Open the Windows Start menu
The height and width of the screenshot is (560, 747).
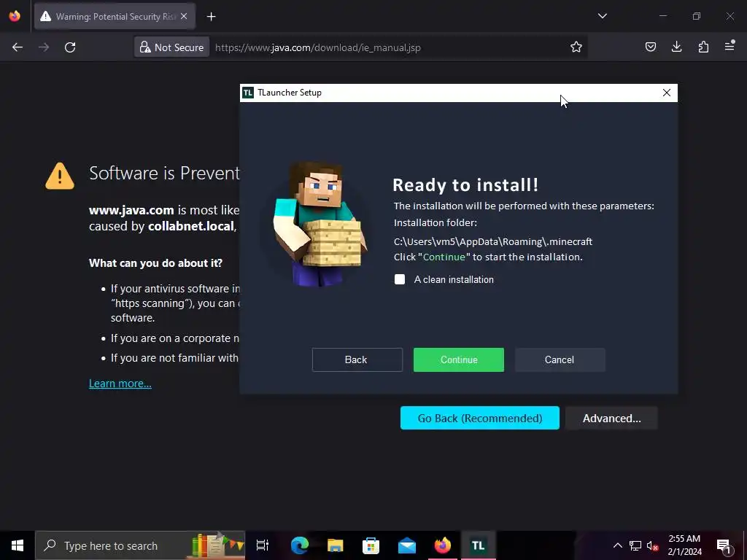(18, 545)
